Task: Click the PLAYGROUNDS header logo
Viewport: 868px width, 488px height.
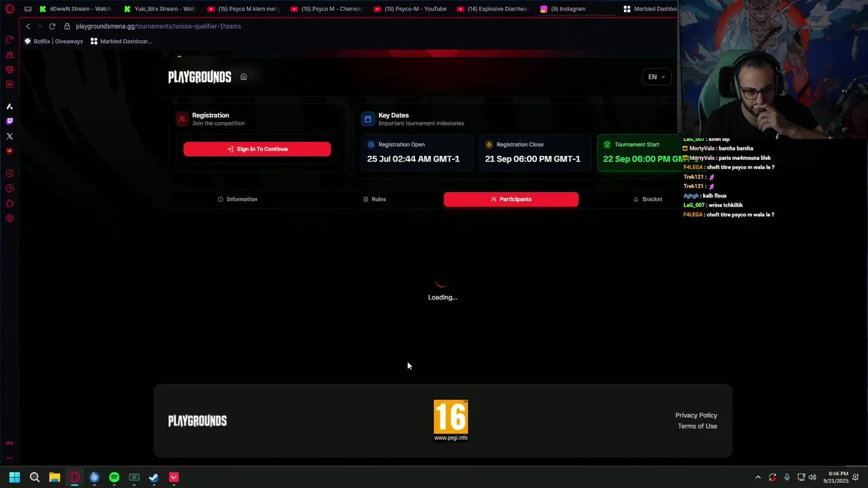Action: tap(199, 77)
